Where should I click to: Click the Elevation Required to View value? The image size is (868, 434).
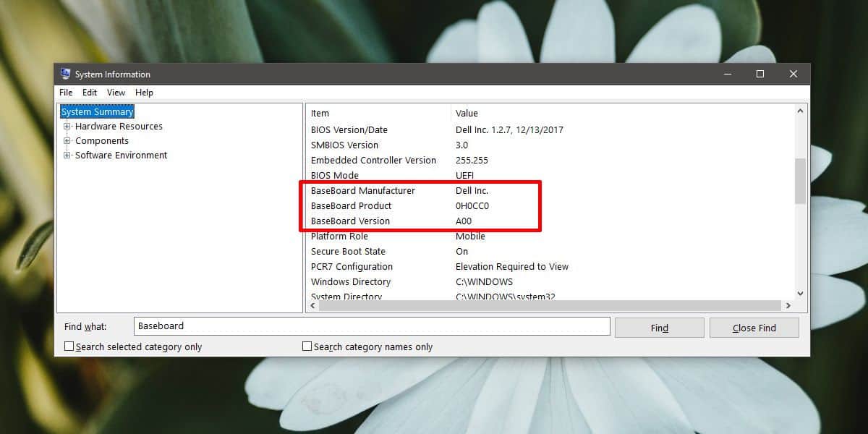tap(512, 267)
